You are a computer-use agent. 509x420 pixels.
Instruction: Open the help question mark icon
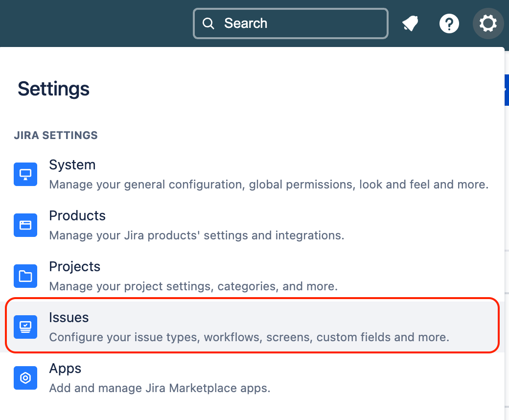click(449, 23)
